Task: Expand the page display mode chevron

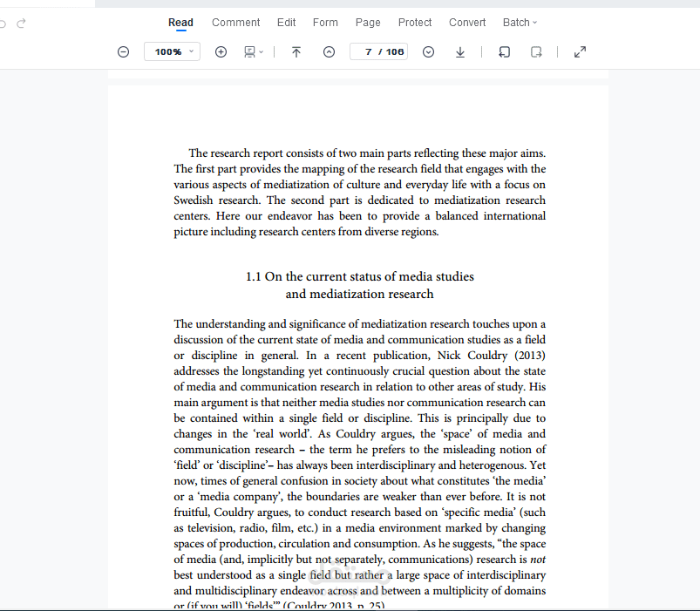Action: pyautogui.click(x=262, y=52)
